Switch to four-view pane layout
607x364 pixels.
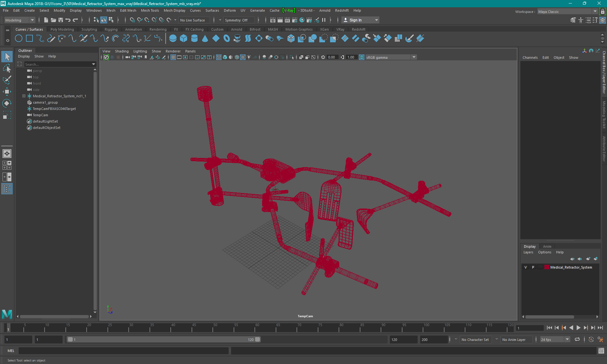pyautogui.click(x=7, y=165)
